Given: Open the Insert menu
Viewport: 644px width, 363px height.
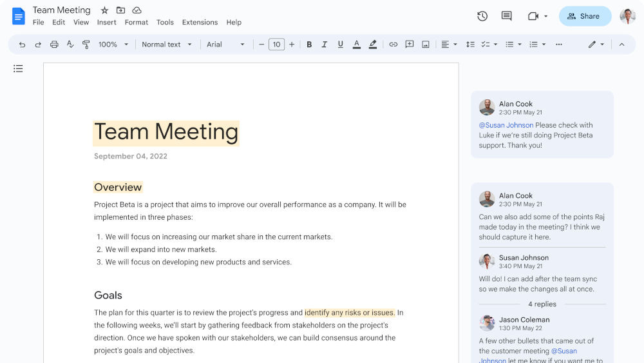Looking at the screenshot, I should point(106,22).
